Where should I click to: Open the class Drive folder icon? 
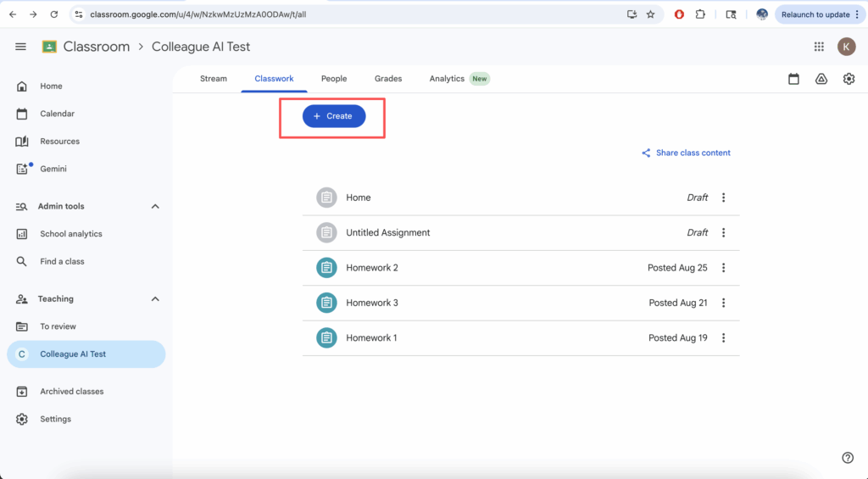[821, 79]
